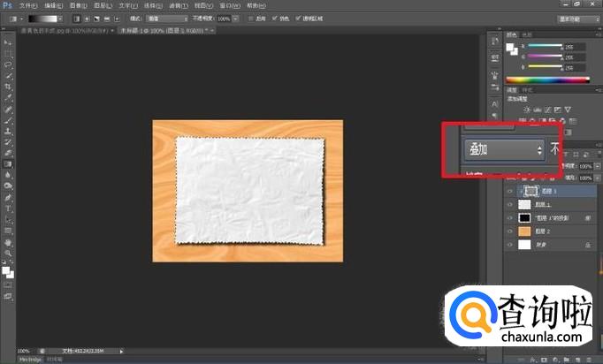Screen dimensions: 603x364
Task: Select the Gradient tool
Action: click(8, 163)
